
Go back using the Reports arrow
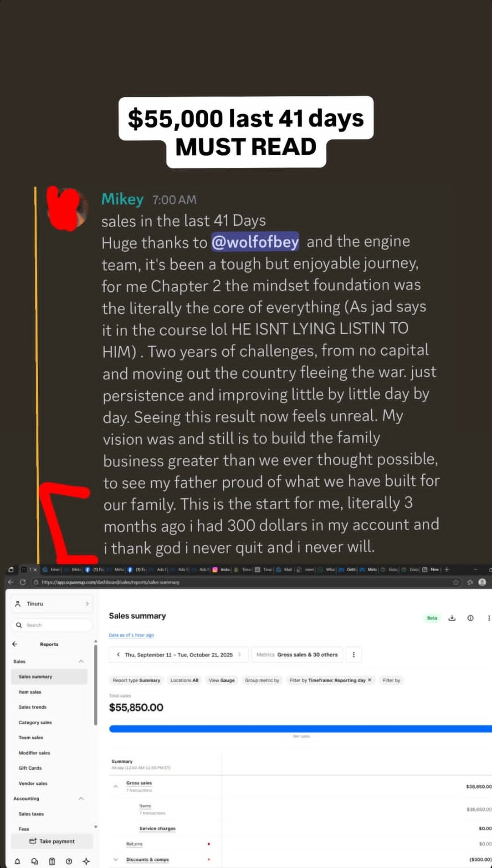point(15,644)
